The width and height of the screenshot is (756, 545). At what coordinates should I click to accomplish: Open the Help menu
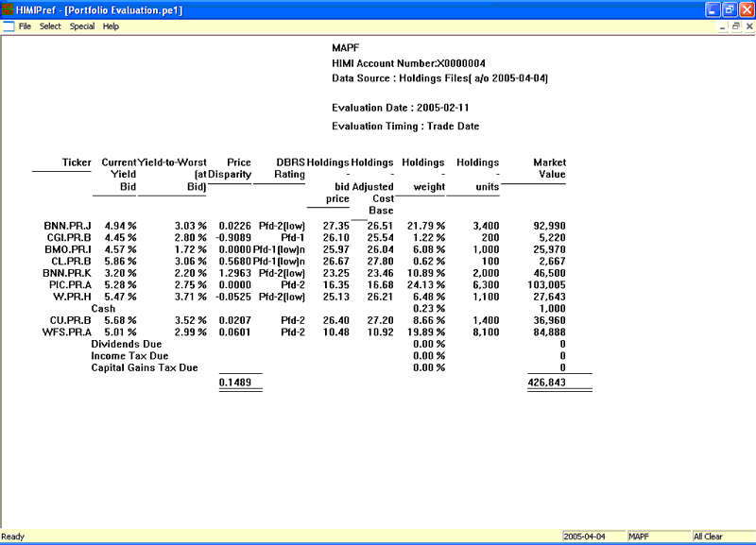(x=111, y=26)
